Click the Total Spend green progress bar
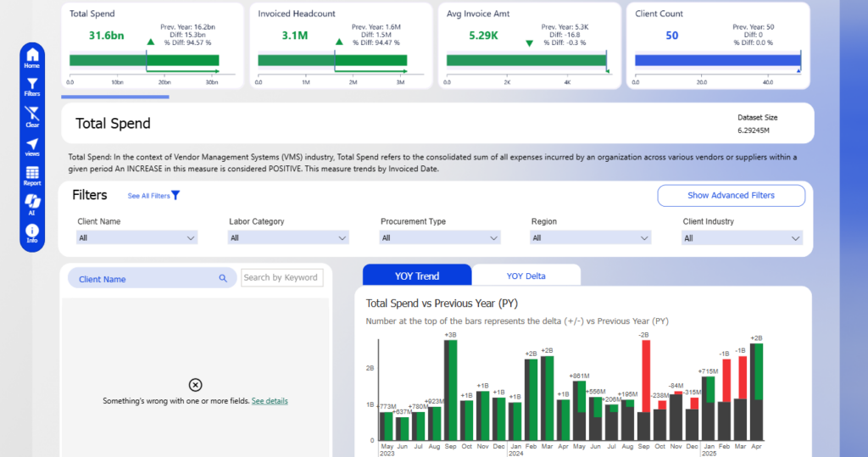This screenshot has height=457, width=868. coord(143,60)
